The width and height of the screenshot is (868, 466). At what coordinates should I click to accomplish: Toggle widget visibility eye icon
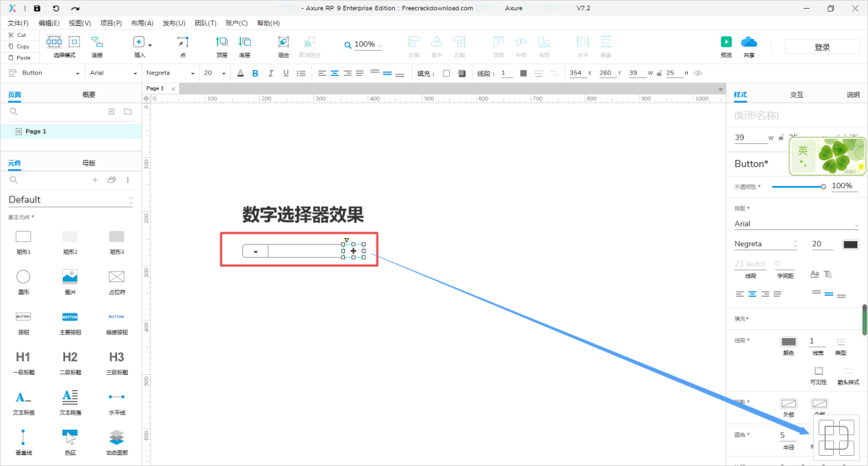pos(697,73)
